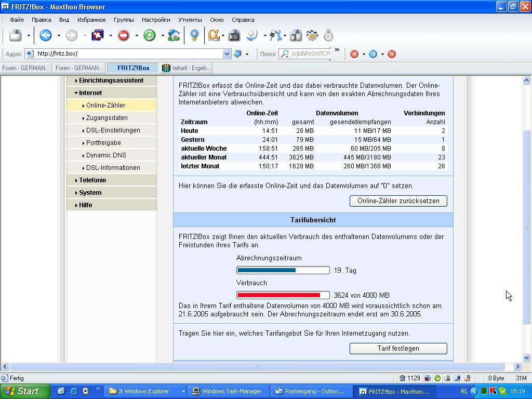
Task: Click the red X stop-all icon
Action: pyautogui.click(x=354, y=54)
